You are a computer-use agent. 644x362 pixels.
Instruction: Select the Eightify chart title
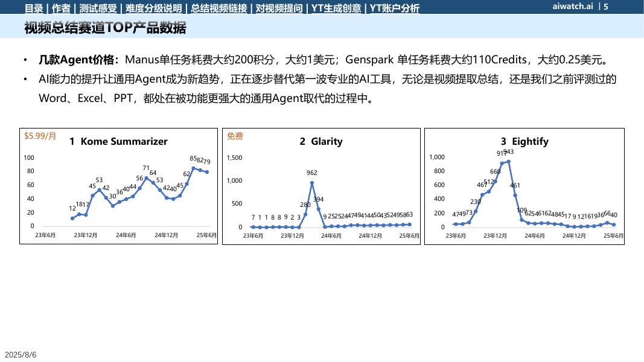pyautogui.click(x=531, y=142)
